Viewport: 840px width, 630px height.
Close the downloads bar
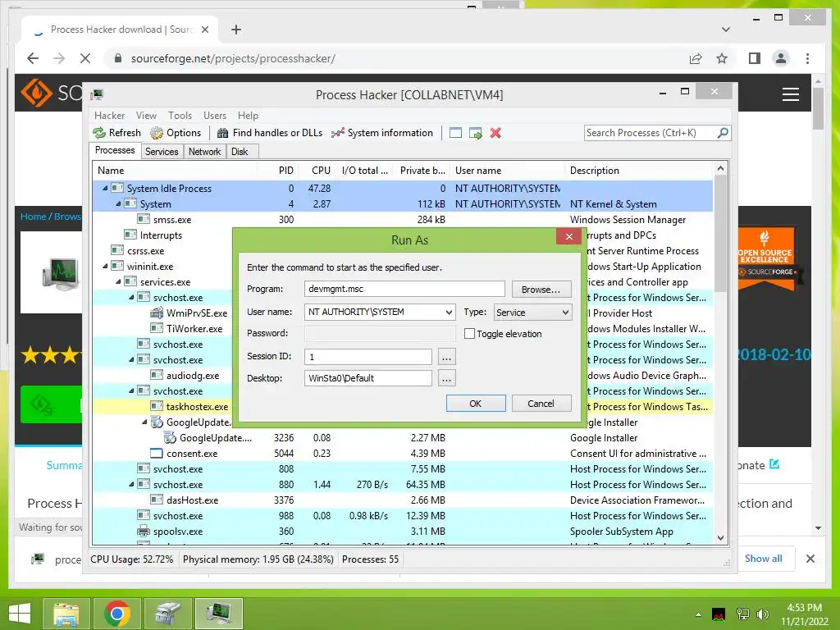(810, 559)
